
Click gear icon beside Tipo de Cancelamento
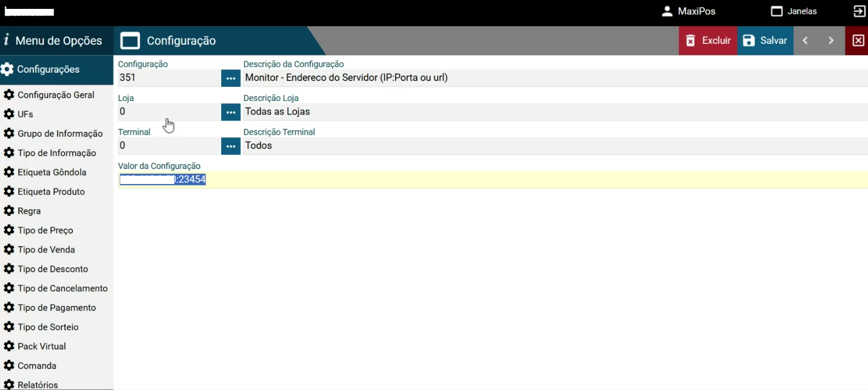(x=9, y=288)
